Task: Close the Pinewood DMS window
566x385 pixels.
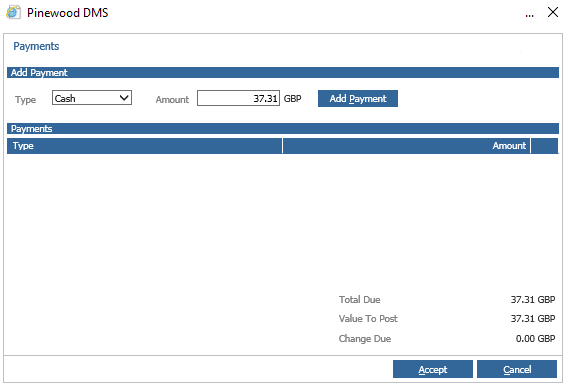Action: [x=553, y=12]
